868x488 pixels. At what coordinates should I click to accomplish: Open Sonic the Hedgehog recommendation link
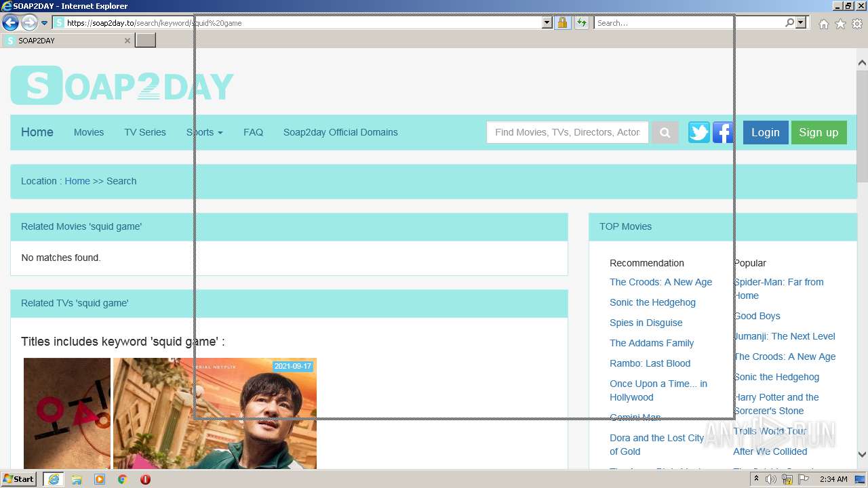652,302
